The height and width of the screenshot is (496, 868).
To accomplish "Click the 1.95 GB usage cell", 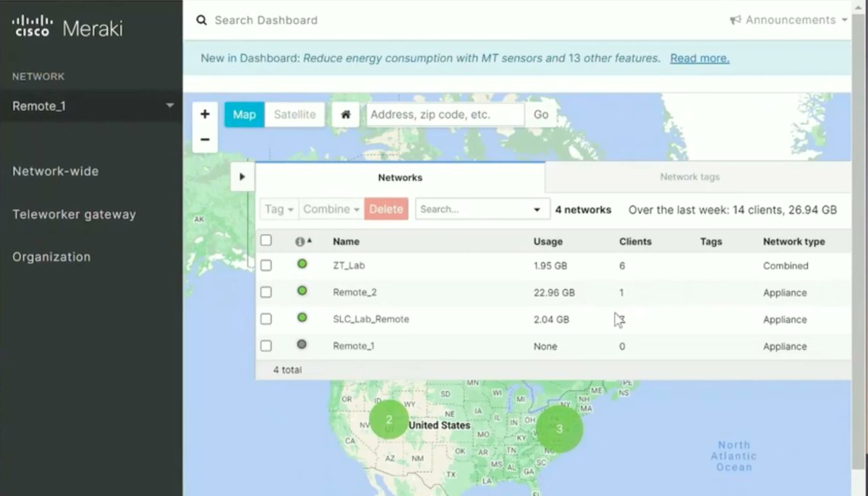I will (550, 265).
